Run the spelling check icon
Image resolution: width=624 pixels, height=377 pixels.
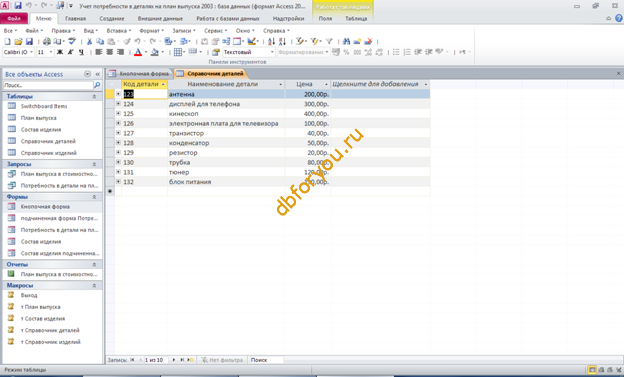click(x=72, y=41)
